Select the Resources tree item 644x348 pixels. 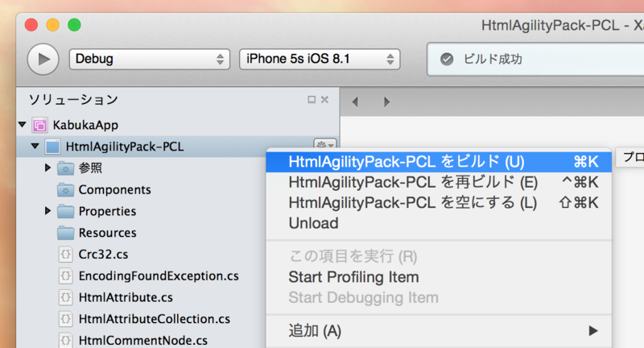(107, 233)
